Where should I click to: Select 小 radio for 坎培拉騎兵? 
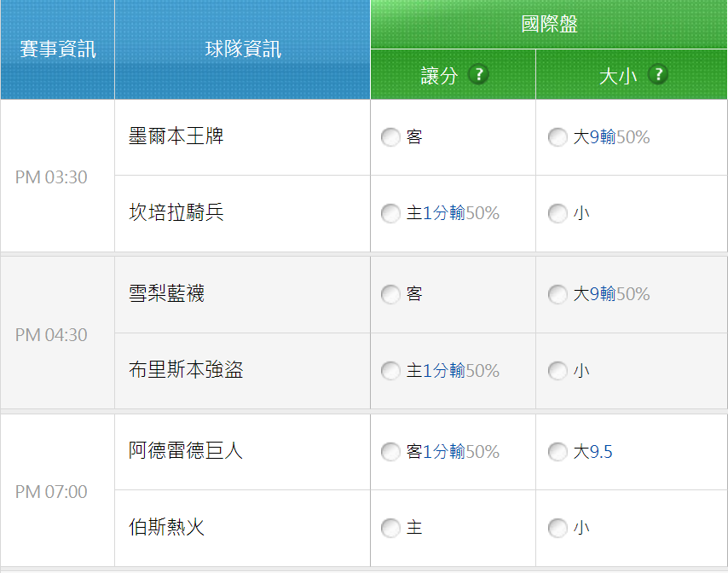pyautogui.click(x=558, y=213)
